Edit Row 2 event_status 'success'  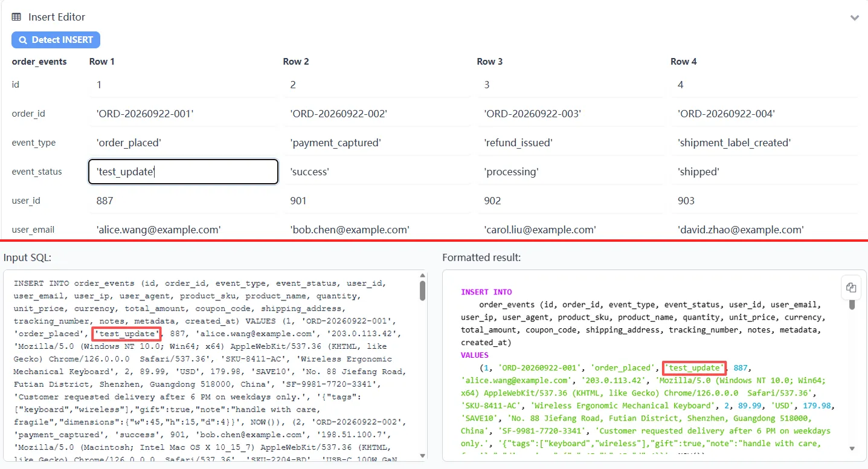click(x=378, y=172)
